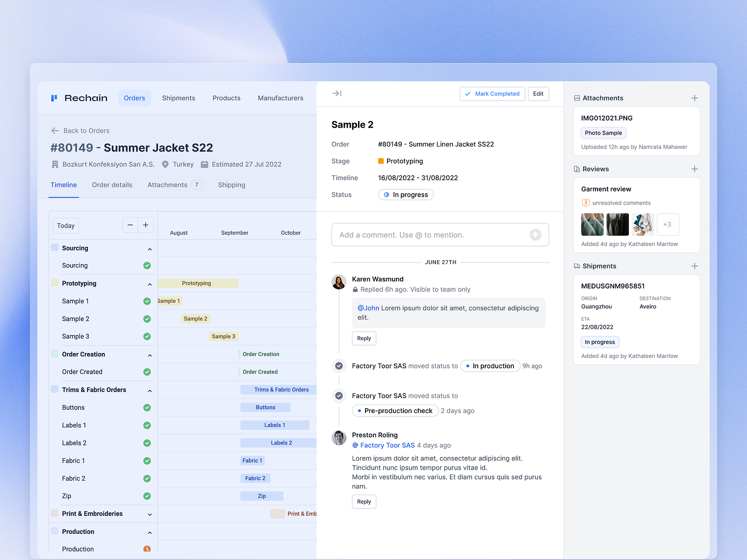Collapse the Trims & Fabric Orders section
Screen dimensions: 747x560
click(x=149, y=390)
